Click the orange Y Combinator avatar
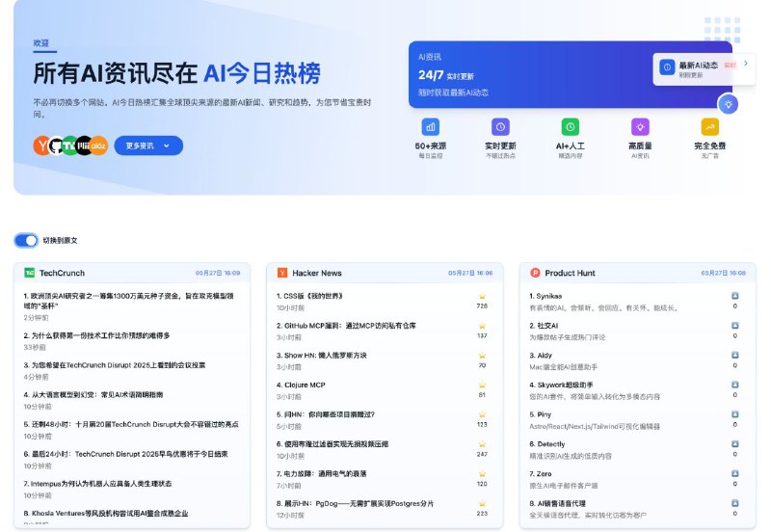The image size is (771, 532). coord(41,146)
